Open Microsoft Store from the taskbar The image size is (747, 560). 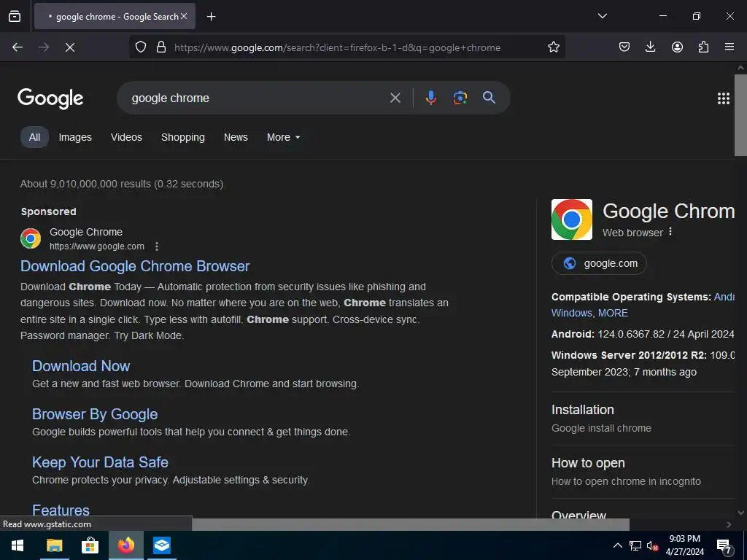tap(90, 545)
